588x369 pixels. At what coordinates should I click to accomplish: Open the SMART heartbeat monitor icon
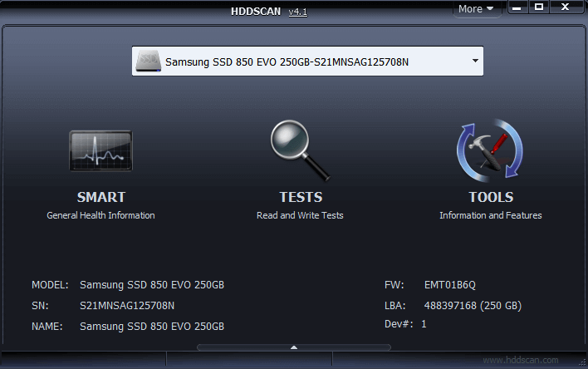[x=100, y=150]
